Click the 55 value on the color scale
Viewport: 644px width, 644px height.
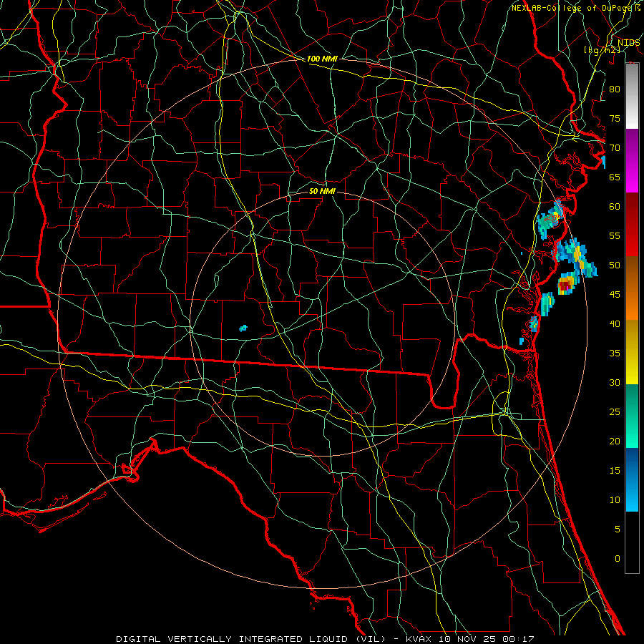[x=615, y=235]
